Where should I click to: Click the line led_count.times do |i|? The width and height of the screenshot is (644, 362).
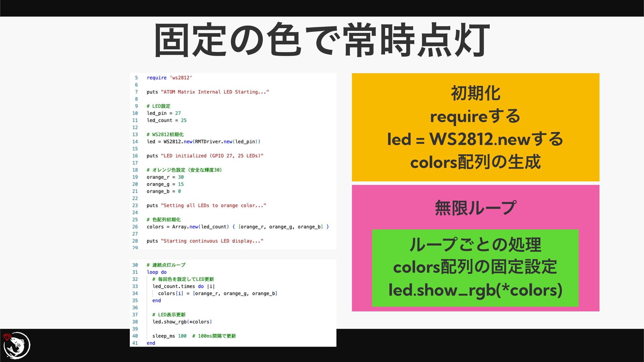click(183, 287)
